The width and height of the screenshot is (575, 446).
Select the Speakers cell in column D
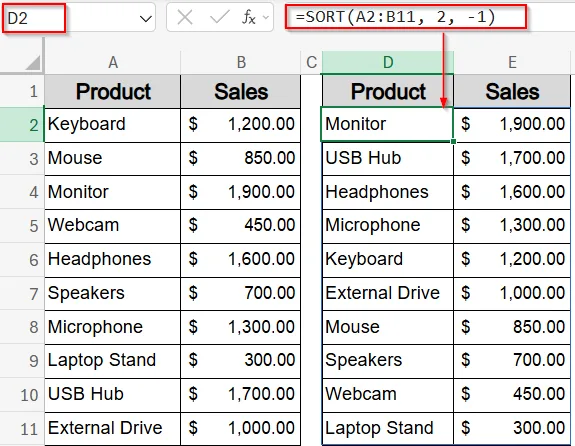point(388,361)
